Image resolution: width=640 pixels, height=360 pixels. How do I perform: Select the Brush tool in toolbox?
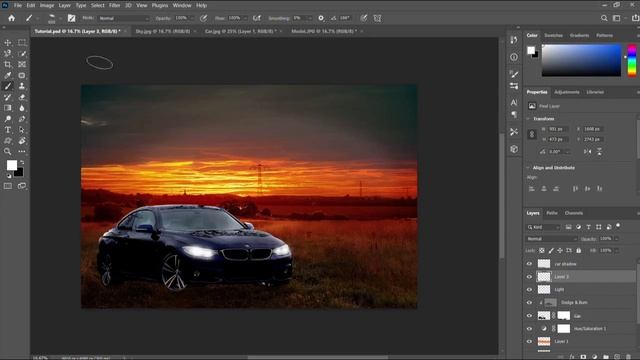pos(8,86)
